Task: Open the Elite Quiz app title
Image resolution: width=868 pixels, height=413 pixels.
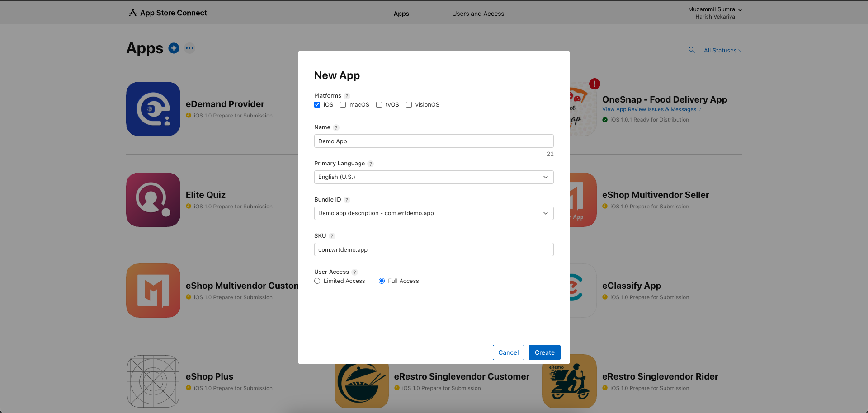Action: click(x=206, y=195)
